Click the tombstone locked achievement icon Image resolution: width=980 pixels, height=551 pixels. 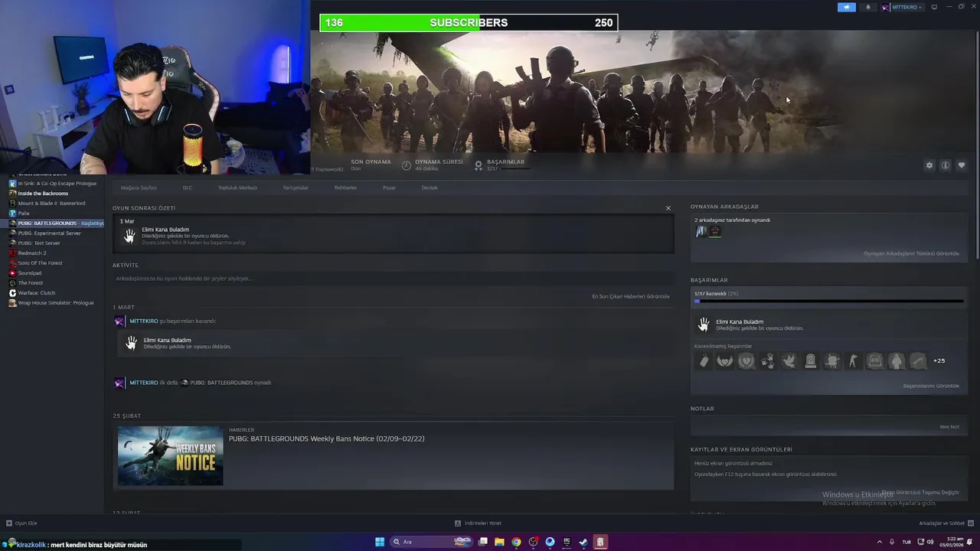click(811, 361)
